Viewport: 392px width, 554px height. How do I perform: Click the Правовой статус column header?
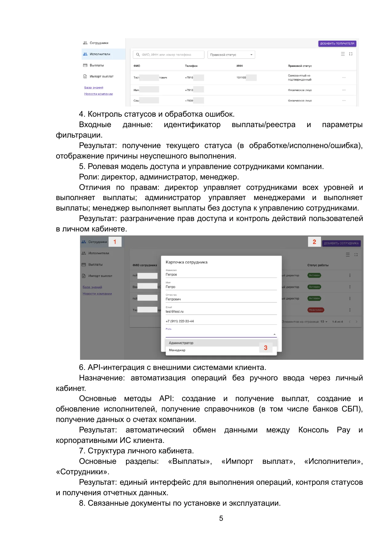(300, 66)
